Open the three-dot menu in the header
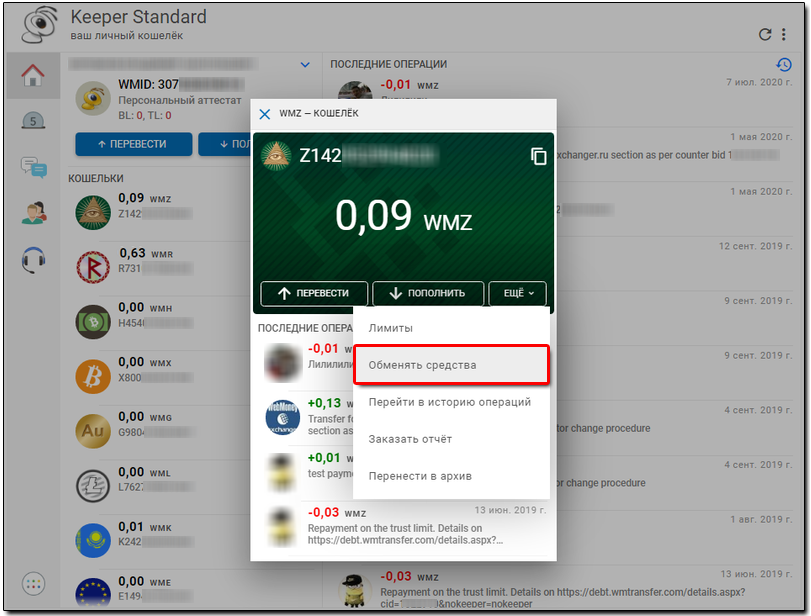The image size is (811, 616). [784, 35]
